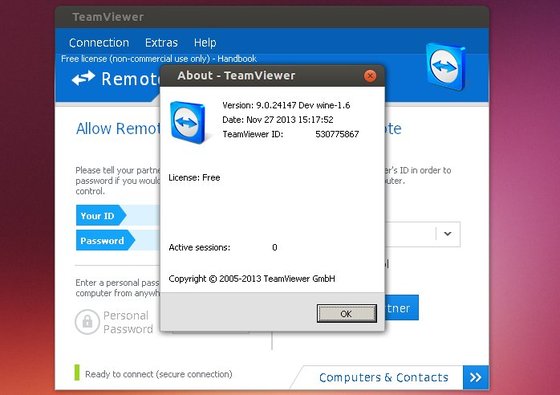Click the Copyright TeamViewer GmbH text
This screenshot has height=395, width=560.
pyautogui.click(x=252, y=279)
